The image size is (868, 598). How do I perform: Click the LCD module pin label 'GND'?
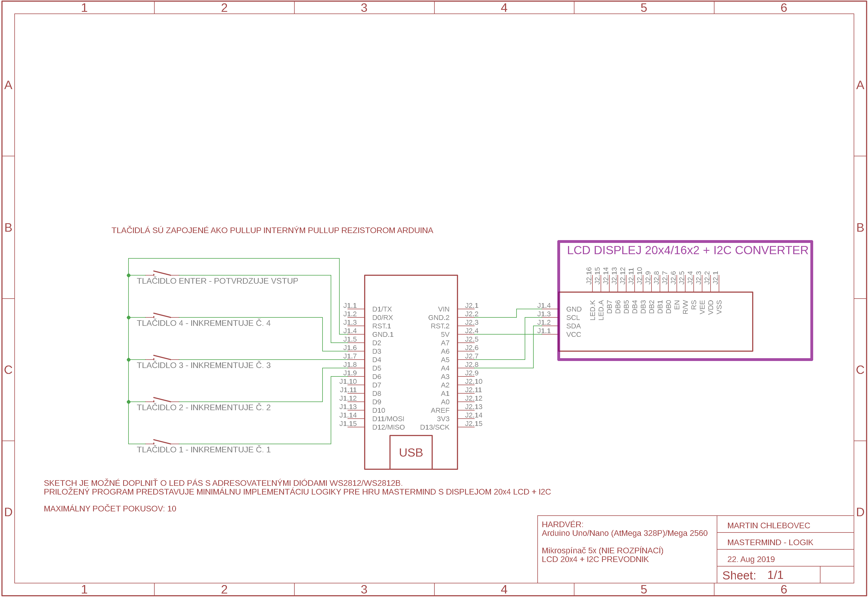pos(574,309)
